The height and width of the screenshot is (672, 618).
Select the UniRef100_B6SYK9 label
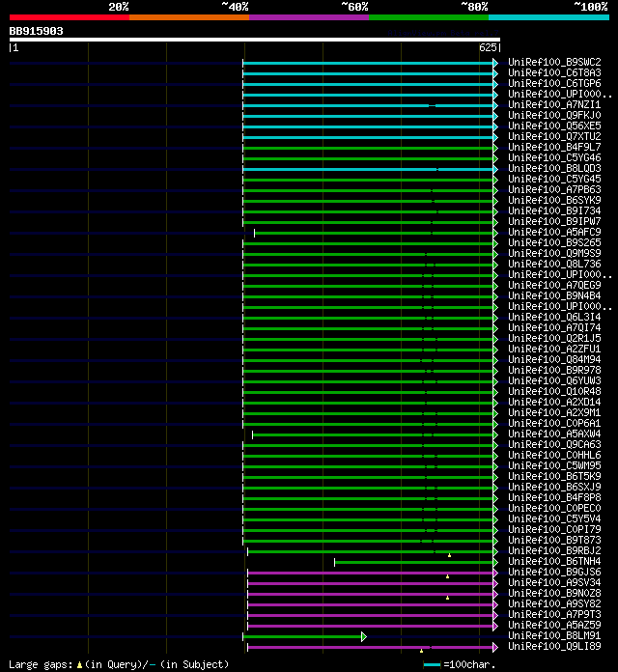click(x=554, y=200)
